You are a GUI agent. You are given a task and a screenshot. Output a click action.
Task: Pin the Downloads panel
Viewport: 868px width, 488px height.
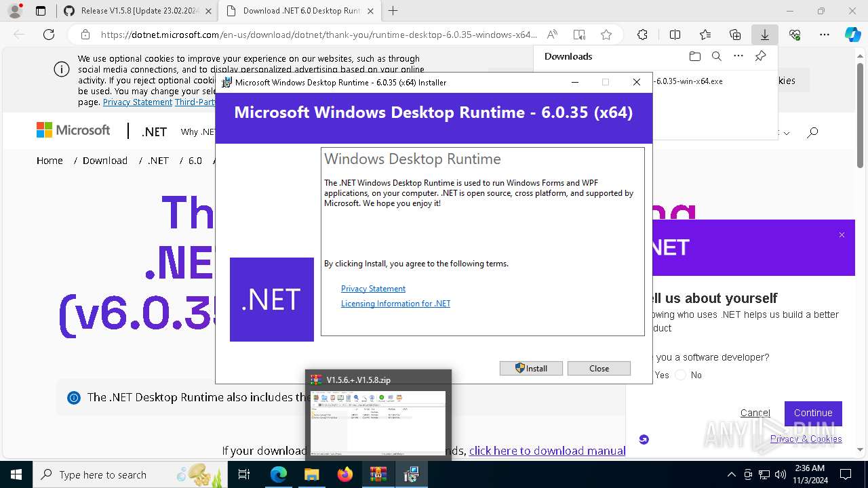tap(760, 56)
